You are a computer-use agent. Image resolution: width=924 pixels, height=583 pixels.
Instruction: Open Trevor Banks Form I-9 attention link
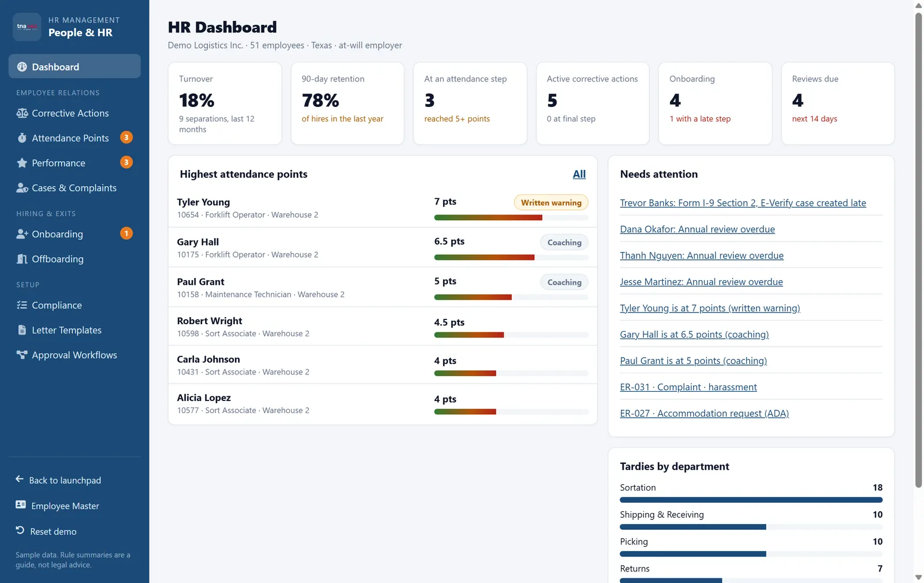point(743,203)
